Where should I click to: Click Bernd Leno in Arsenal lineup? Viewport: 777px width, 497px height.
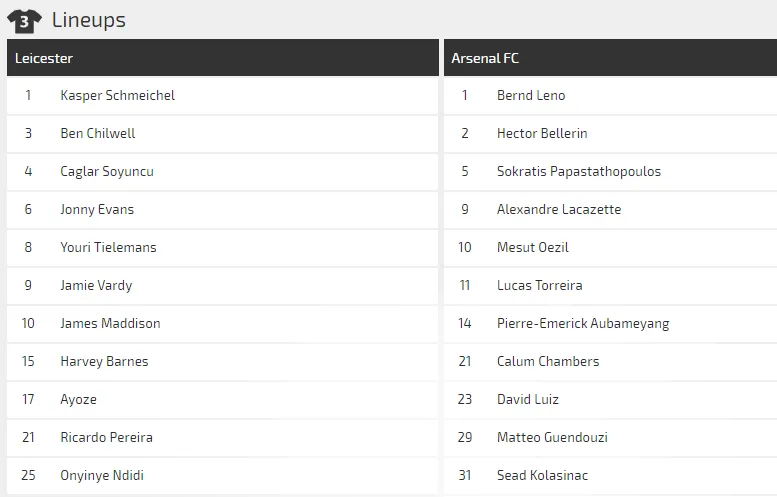(x=531, y=95)
